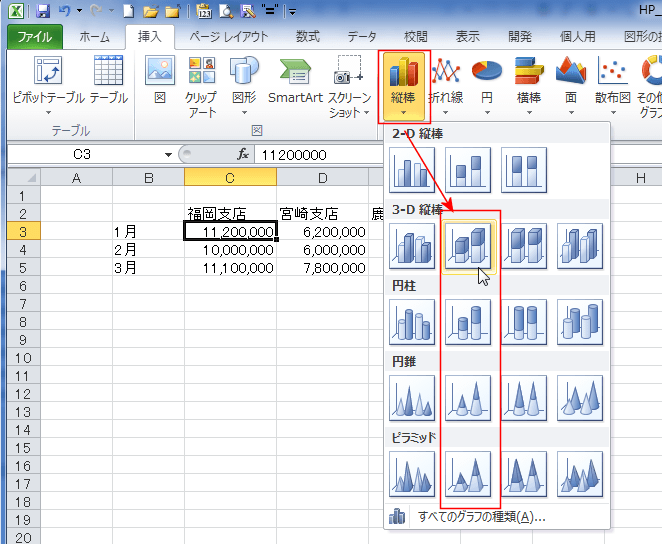Screen dimensions: 662x544
Task: Click the Save icon in quick access toolbar
Action: pyautogui.click(x=42, y=12)
